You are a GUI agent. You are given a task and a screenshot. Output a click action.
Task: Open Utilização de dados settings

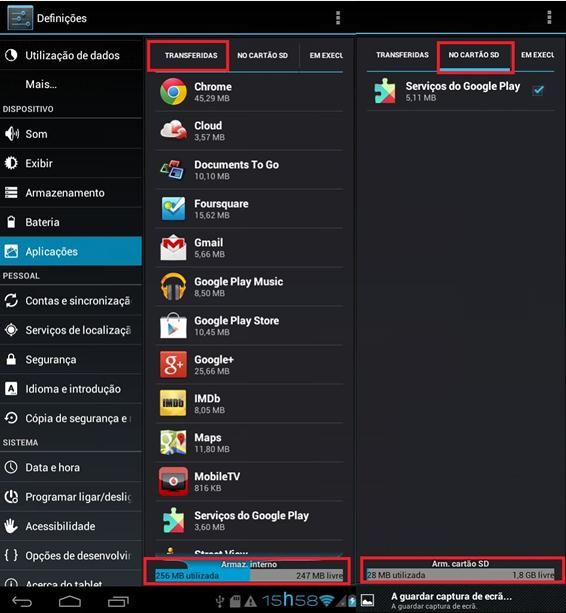tap(71, 55)
